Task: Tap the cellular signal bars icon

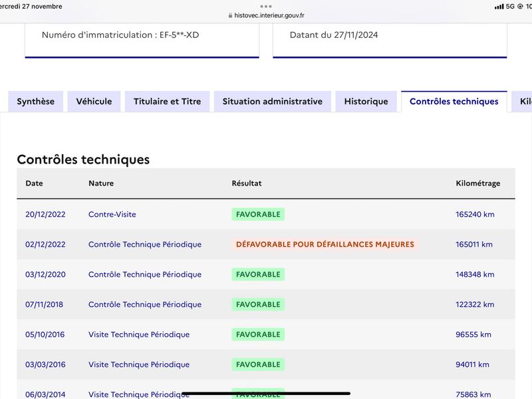Action: coord(499,7)
